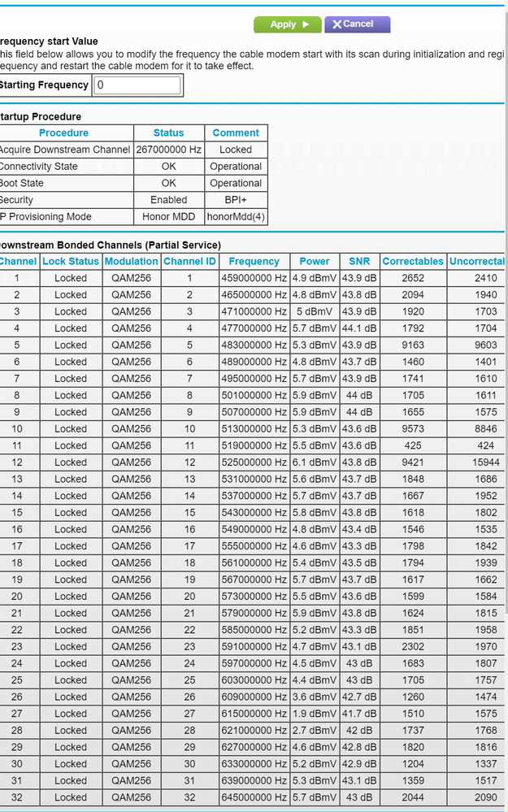Click the 459000000 Hz frequency cell

click(x=254, y=278)
